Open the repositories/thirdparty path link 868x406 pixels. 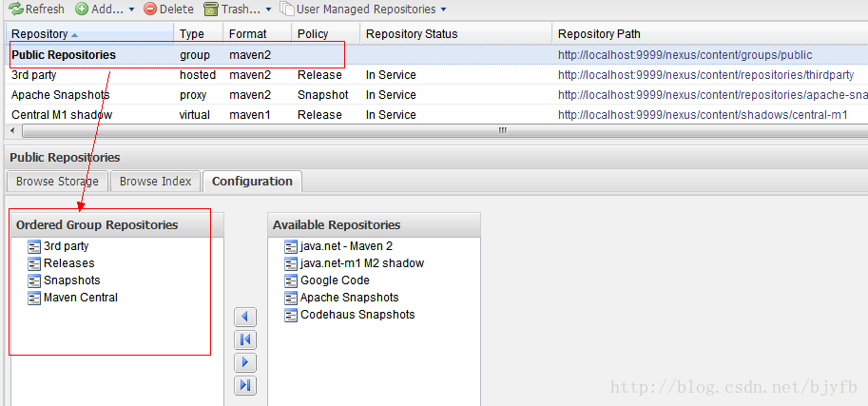705,75
